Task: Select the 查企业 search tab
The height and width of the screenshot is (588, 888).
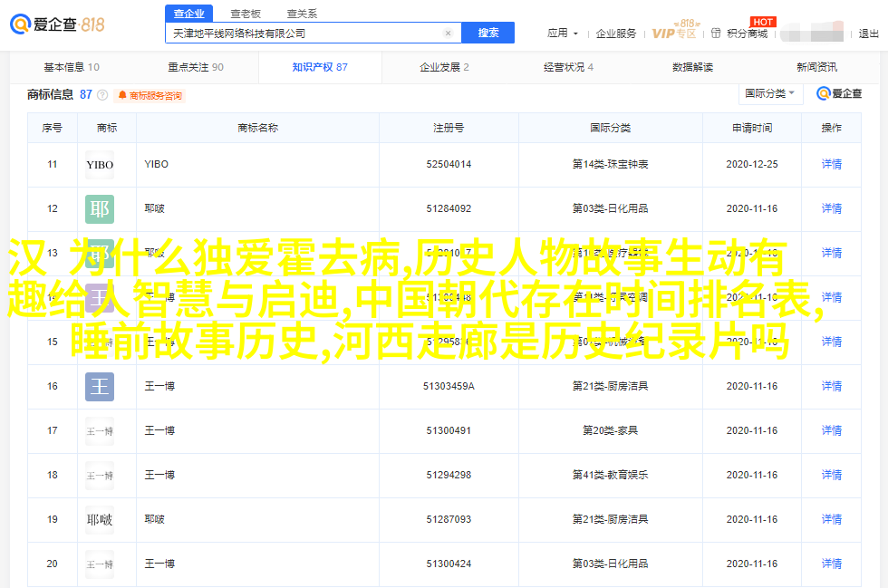Action: tap(188, 13)
